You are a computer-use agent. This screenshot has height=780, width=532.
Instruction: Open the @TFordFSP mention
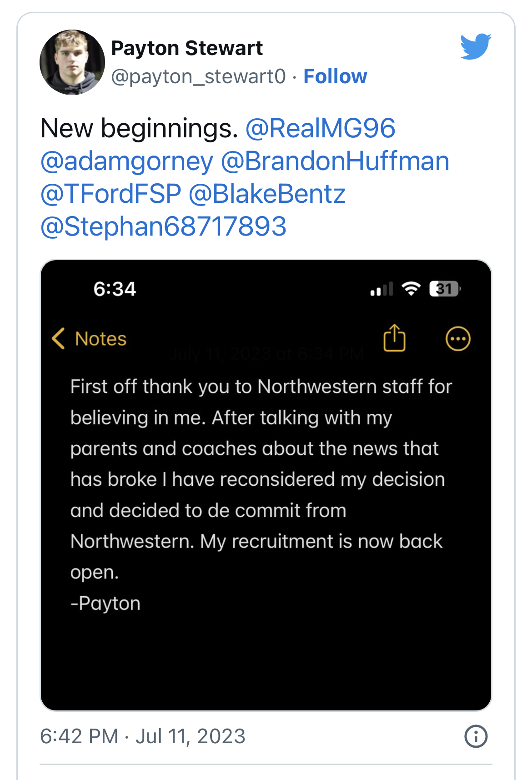(111, 194)
